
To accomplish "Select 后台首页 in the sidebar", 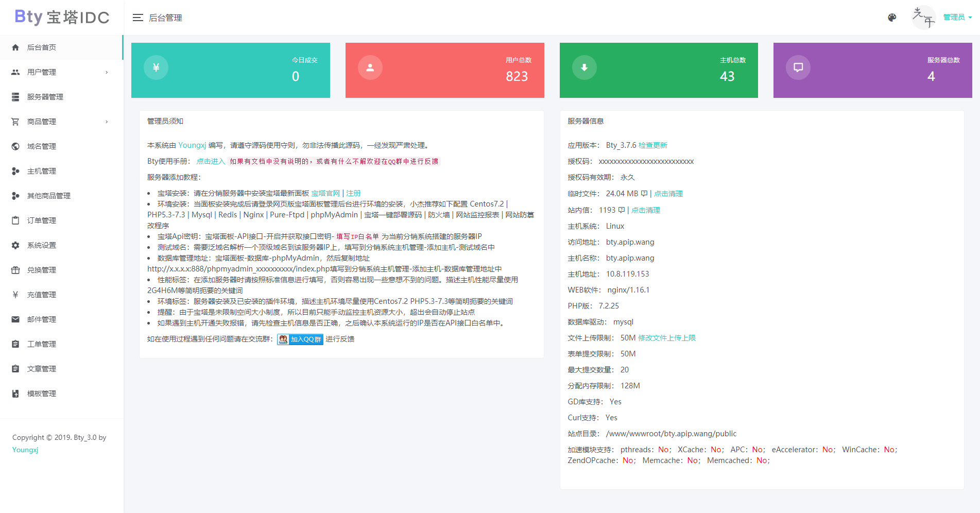I will tap(15, 47).
